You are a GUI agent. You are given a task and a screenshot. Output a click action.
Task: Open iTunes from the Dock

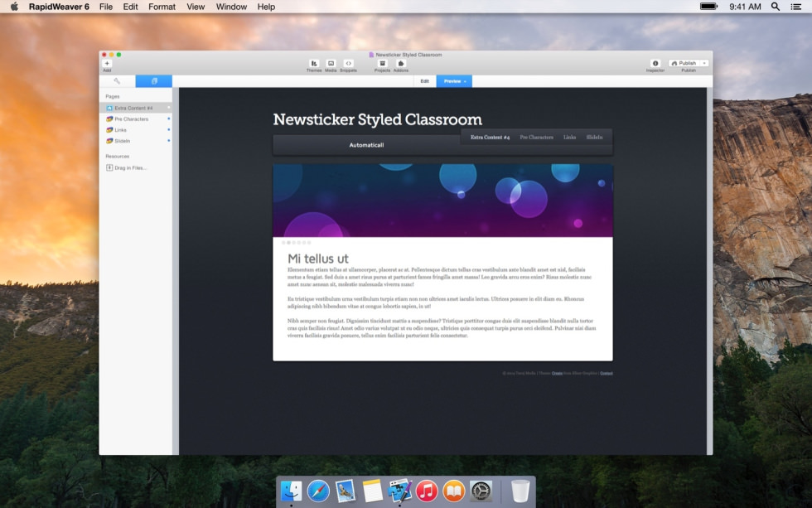coord(427,491)
